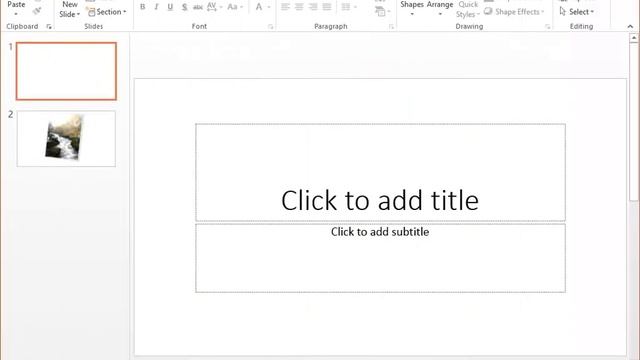The image size is (640, 360).
Task: Open the Paste dropdown arrow
Action: tap(16, 14)
